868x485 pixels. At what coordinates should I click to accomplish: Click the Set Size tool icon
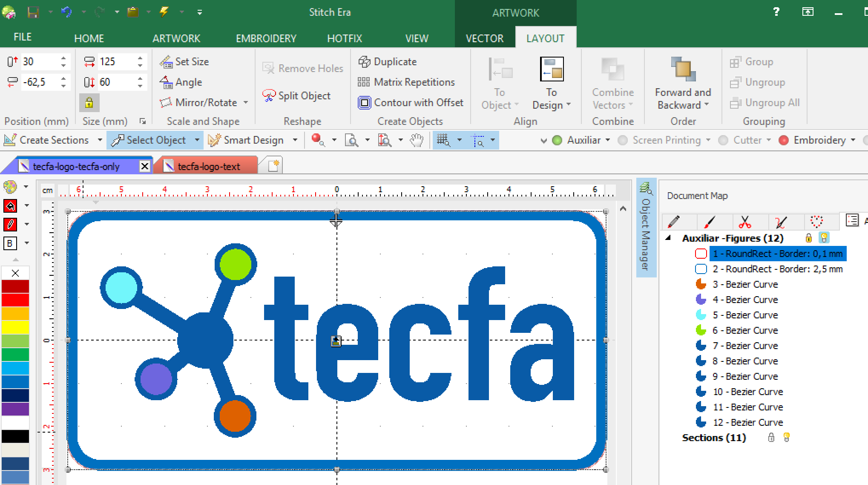coord(166,62)
